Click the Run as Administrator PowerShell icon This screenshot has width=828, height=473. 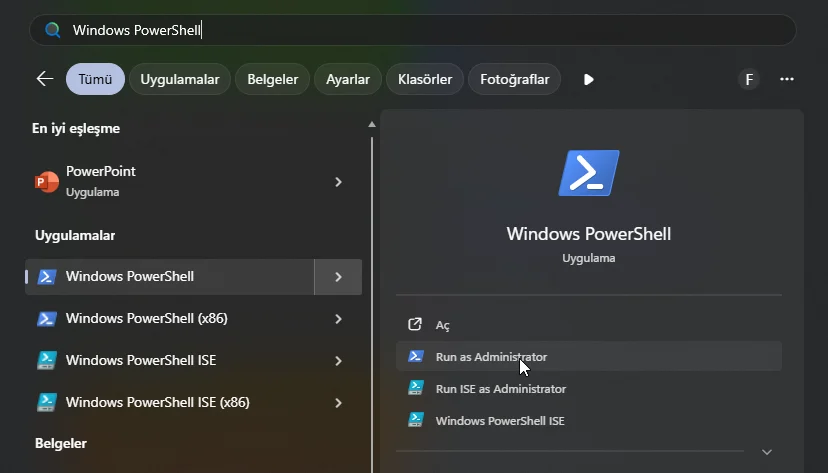[x=416, y=356]
